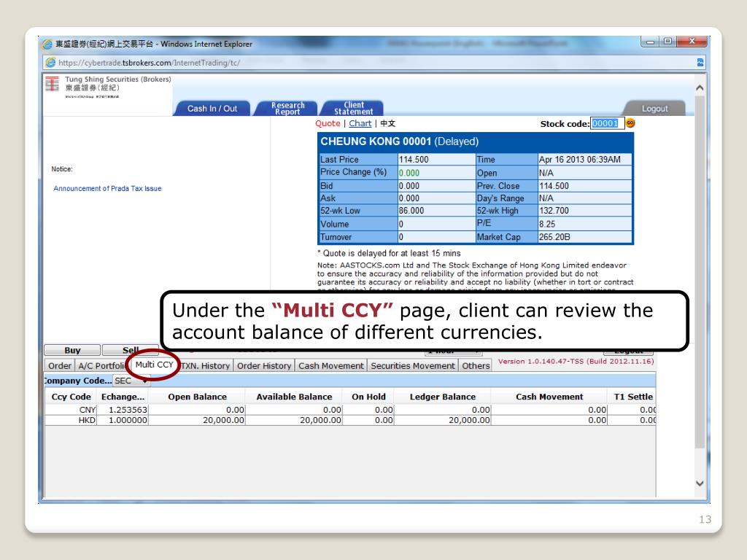The height and width of the screenshot is (560, 747).
Task: Click the page scrollbar down arrow
Action: (x=700, y=483)
